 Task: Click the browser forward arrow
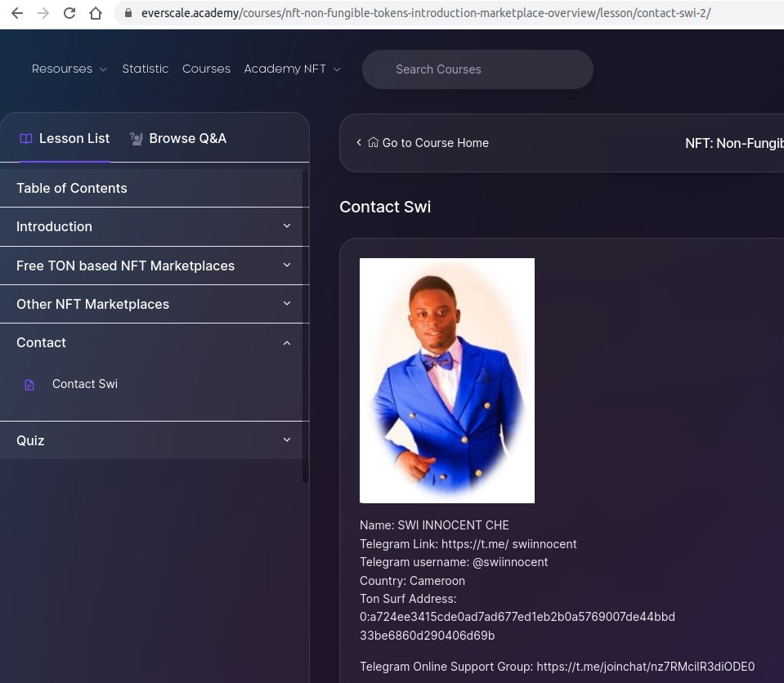click(x=43, y=14)
